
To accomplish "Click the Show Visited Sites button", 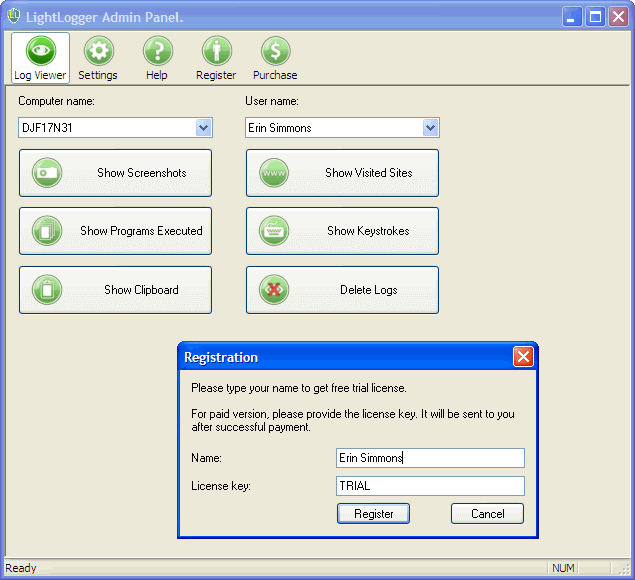I will point(342,173).
